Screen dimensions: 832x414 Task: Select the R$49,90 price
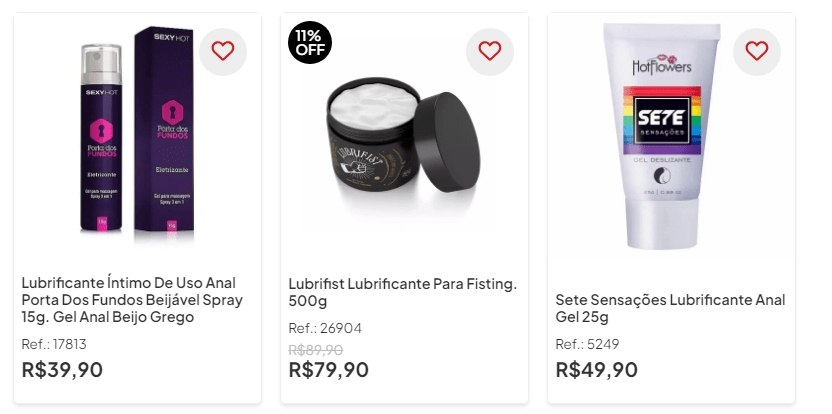596,370
